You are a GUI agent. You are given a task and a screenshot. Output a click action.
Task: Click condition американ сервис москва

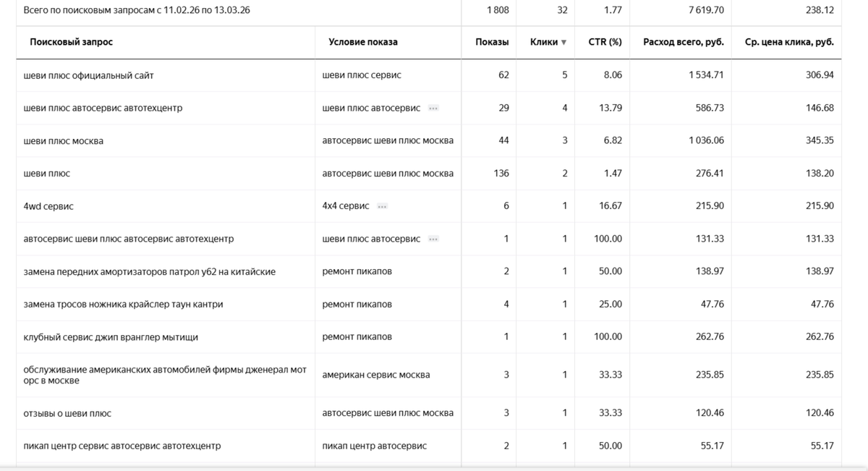(376, 375)
